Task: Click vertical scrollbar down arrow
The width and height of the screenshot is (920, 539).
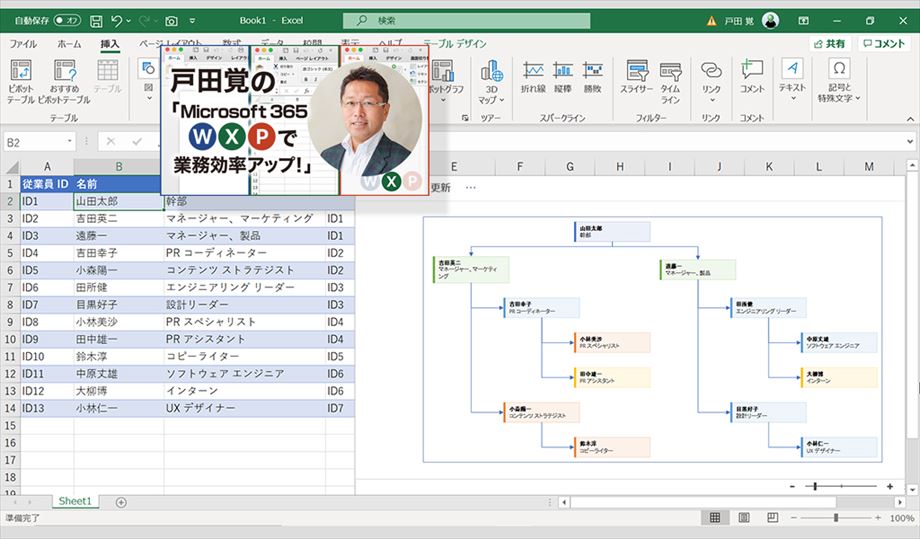Action: click(x=912, y=489)
